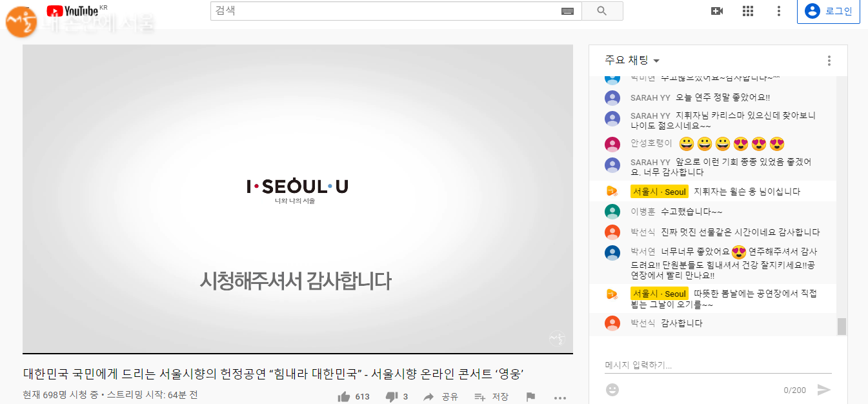
Task: Click the YouTube logo
Action: click(72, 11)
